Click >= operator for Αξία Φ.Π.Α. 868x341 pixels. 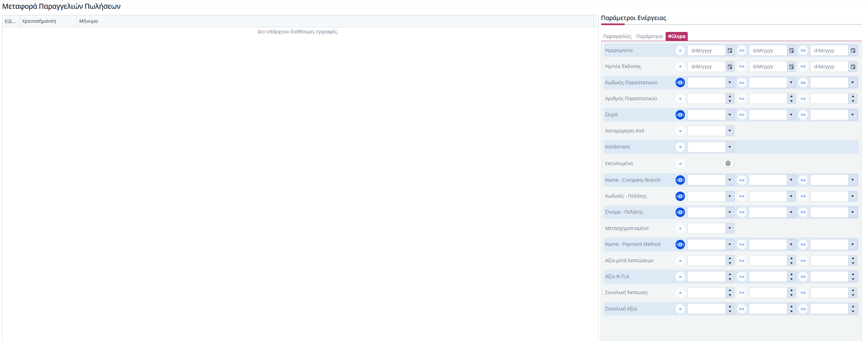741,277
